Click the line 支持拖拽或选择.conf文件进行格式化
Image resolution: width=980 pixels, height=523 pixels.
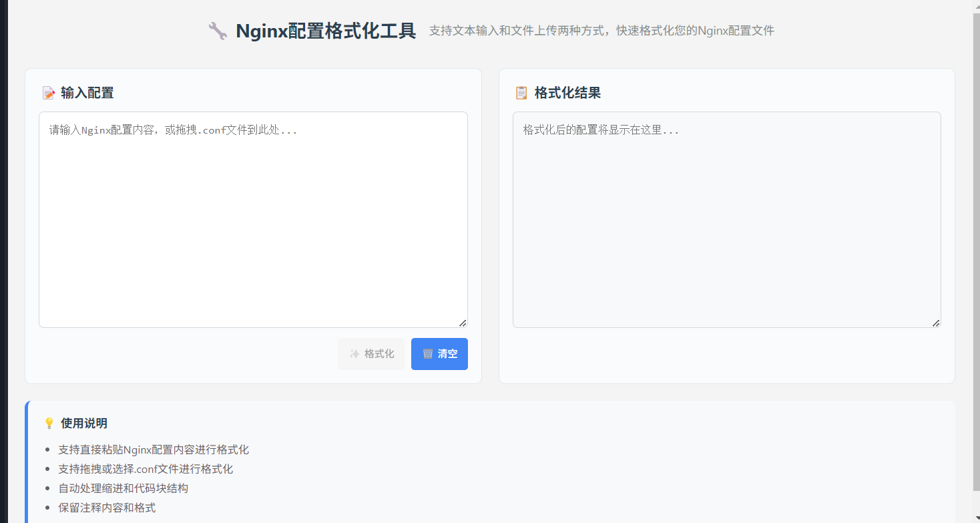pos(146,469)
